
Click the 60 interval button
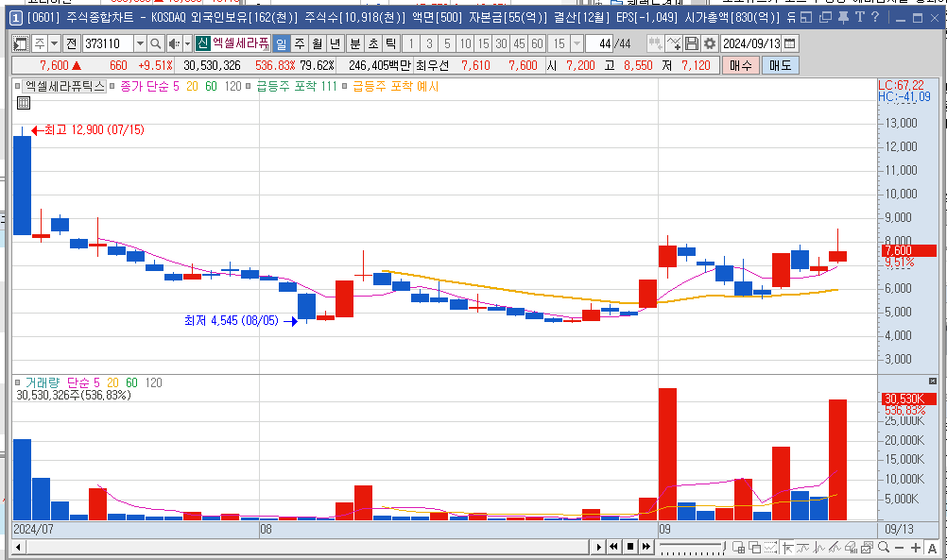pyautogui.click(x=537, y=43)
